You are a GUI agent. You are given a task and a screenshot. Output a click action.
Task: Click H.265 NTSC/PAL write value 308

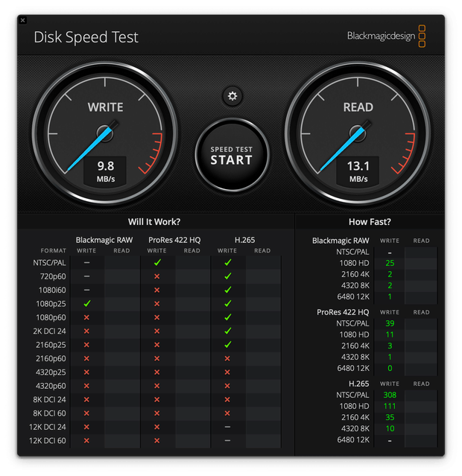coord(390,395)
